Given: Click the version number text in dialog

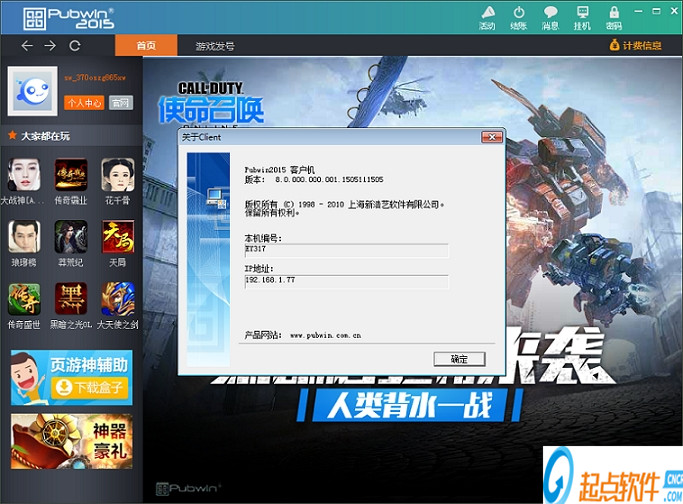Looking at the screenshot, I should click(329, 179).
